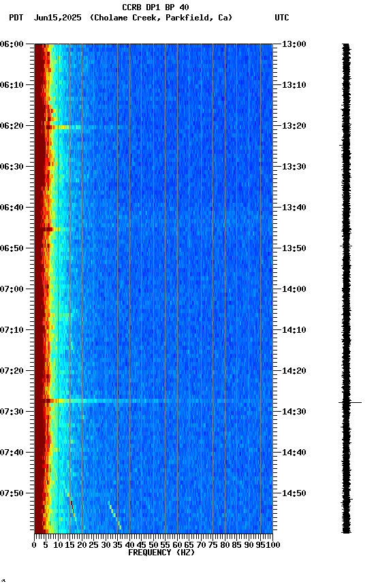This screenshot has height=588, width=376.
Task: Click the 'UTC' timezone label
Action: (x=282, y=18)
